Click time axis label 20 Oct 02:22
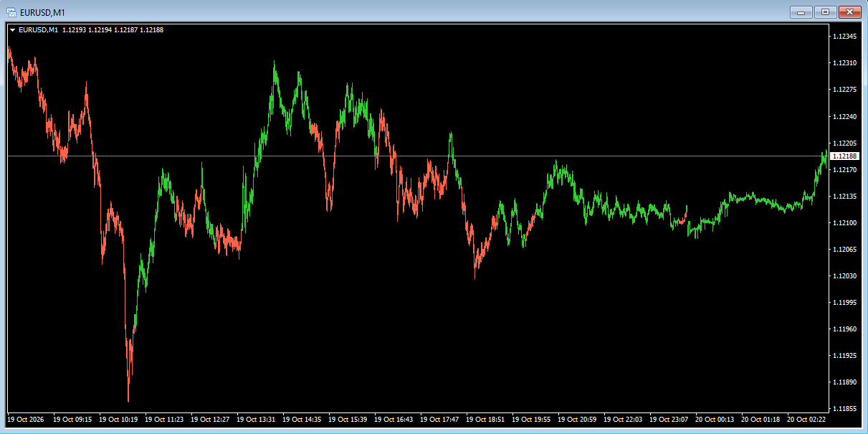The width and height of the screenshot is (868, 434). click(x=806, y=419)
